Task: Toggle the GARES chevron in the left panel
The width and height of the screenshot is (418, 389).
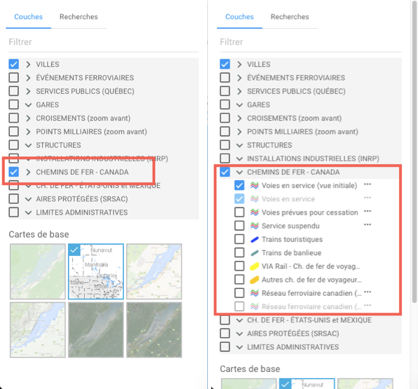Action: tap(28, 105)
